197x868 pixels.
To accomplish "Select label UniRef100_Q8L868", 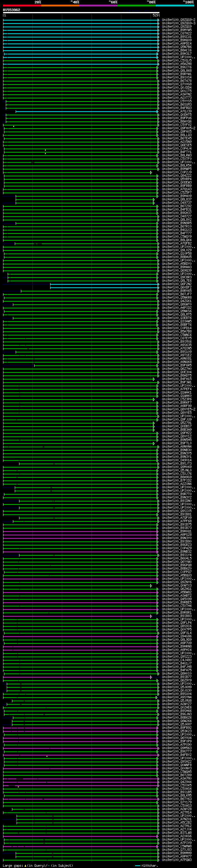I will [177, 71].
